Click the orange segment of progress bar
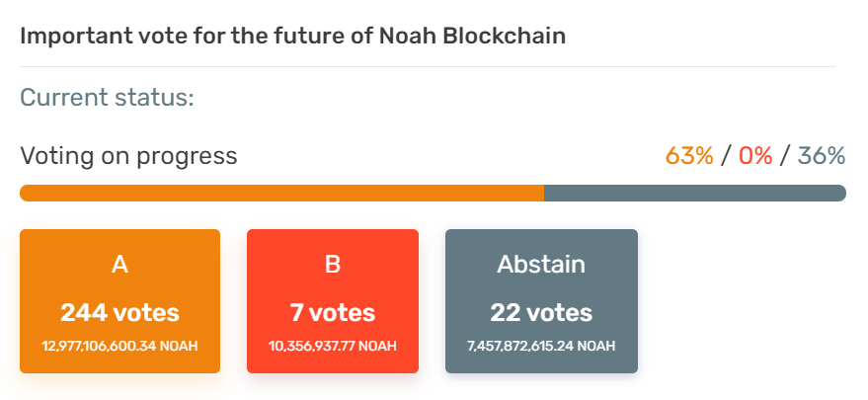The width and height of the screenshot is (868, 400). 281,193
